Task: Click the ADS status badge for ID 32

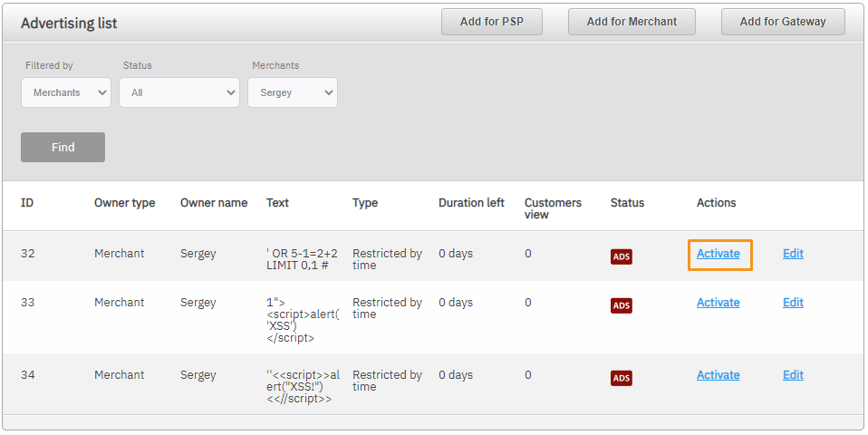Action: (621, 256)
